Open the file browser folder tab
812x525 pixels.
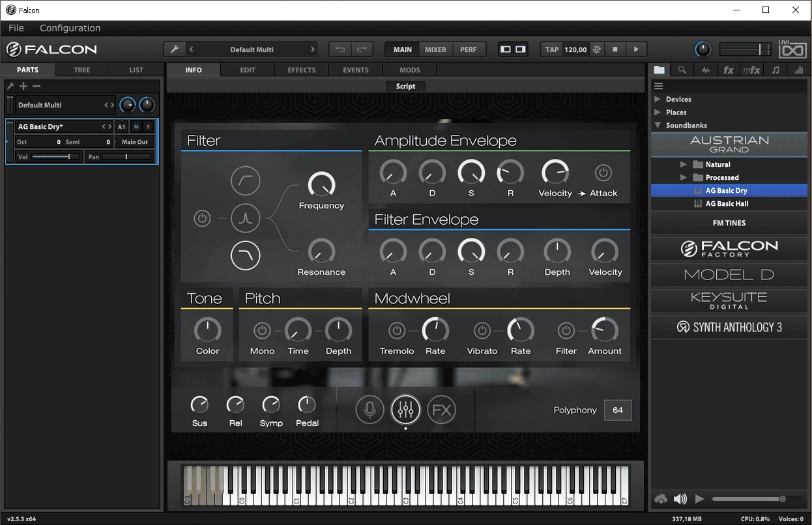[660, 70]
